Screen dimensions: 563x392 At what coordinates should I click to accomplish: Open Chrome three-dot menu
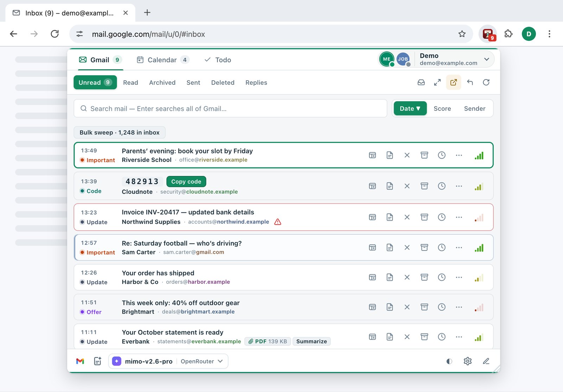[x=549, y=34]
